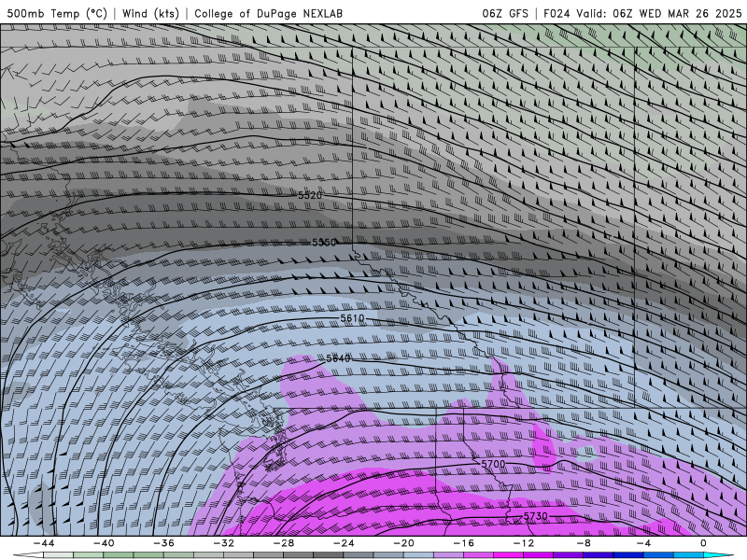Click the -28 colorbar tick label
The image size is (747, 560).
[284, 543]
